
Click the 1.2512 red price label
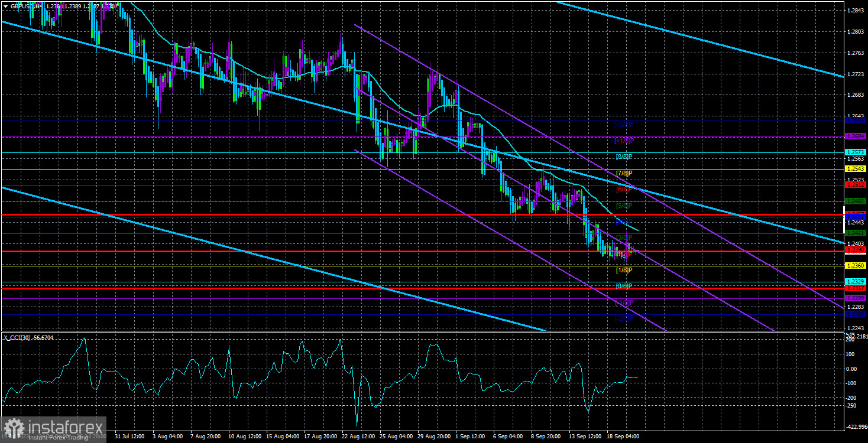tap(856, 185)
